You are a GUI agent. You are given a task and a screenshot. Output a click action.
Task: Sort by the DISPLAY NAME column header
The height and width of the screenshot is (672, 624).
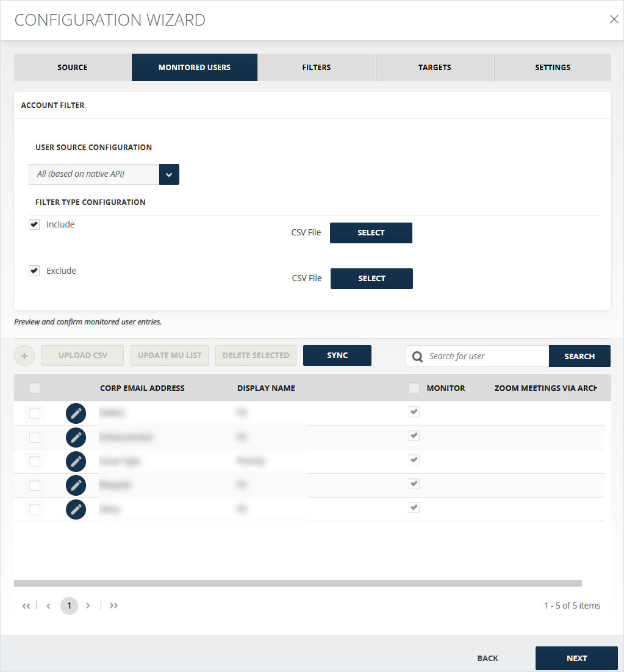266,388
